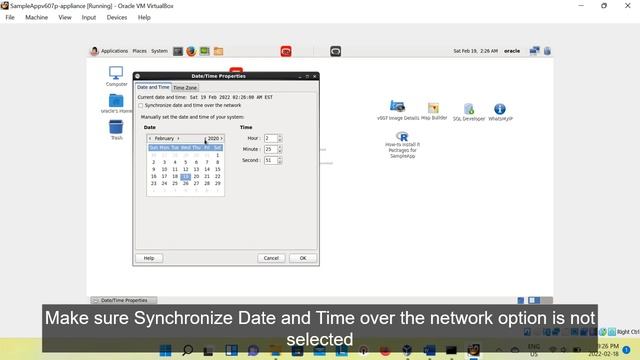Launch the Terminal from the guest panel
The image size is (640, 360).
click(x=178, y=51)
